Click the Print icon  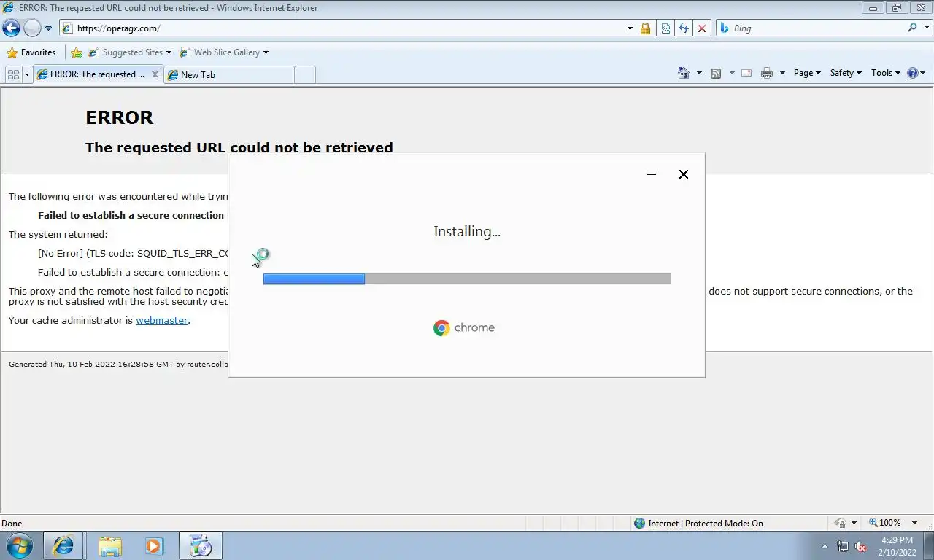point(766,73)
